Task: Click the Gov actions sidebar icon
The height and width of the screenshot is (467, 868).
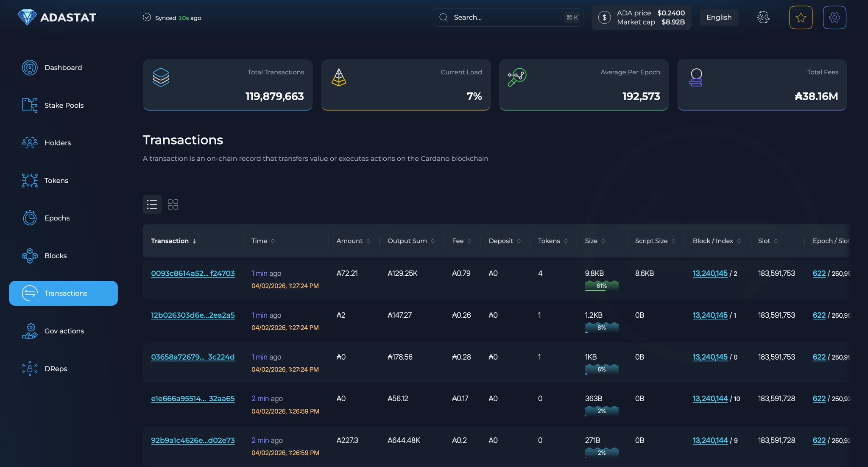Action: (30, 331)
